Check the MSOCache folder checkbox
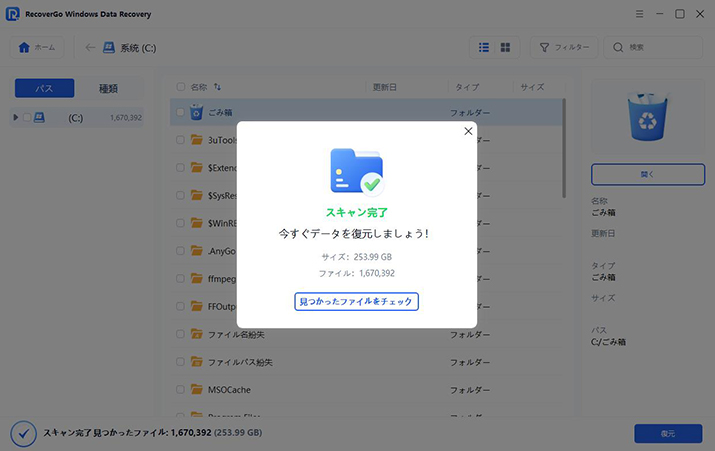 click(181, 390)
